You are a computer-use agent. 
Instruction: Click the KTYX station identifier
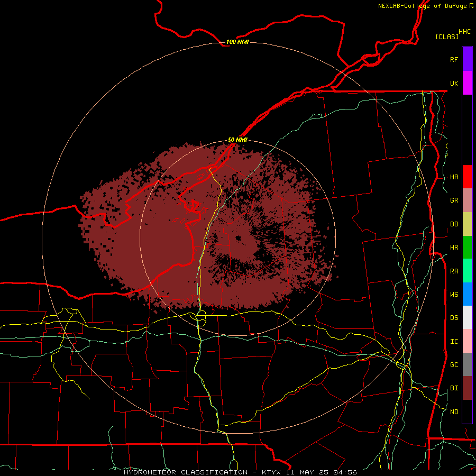[x=271, y=472]
